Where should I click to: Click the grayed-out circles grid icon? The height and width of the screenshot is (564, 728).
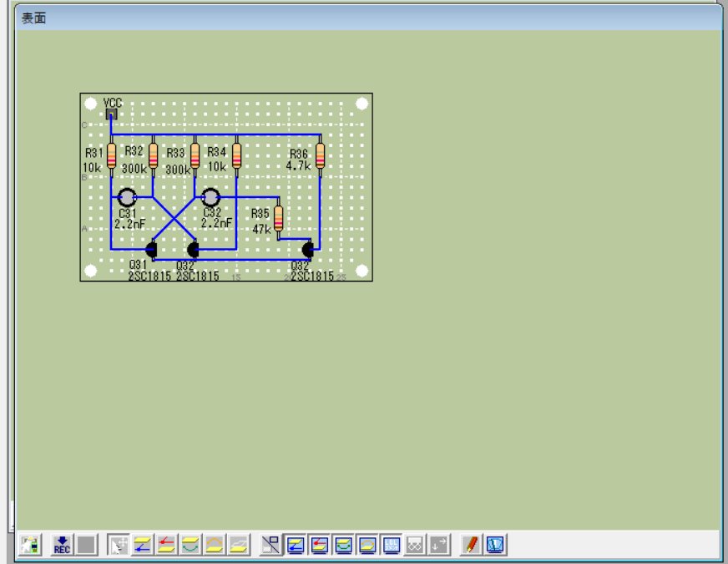(415, 545)
